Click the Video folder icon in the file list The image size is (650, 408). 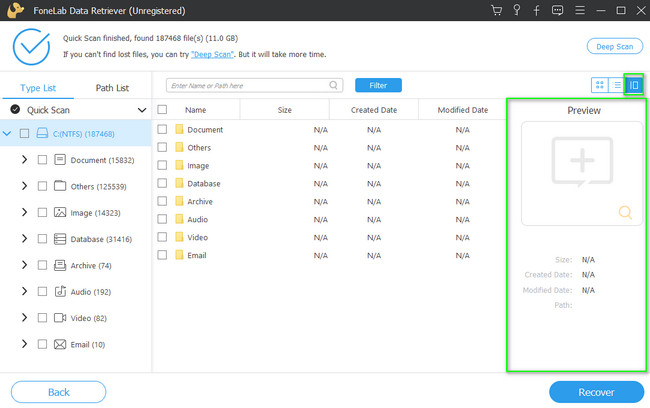179,237
